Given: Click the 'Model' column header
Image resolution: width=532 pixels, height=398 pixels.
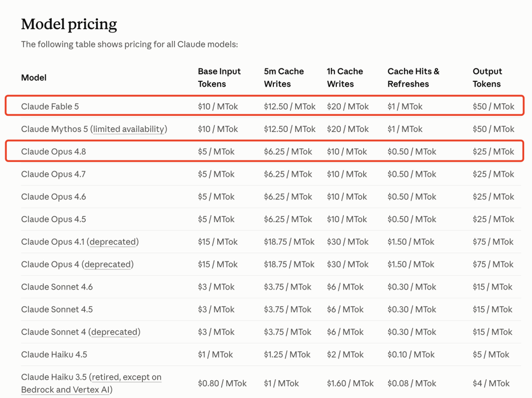Looking at the screenshot, I should [x=33, y=78].
